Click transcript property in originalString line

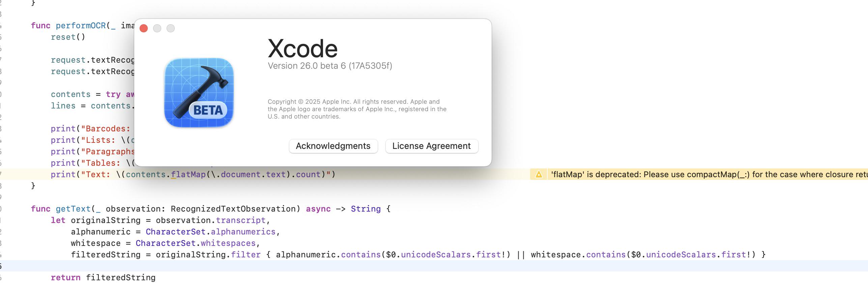(241, 220)
